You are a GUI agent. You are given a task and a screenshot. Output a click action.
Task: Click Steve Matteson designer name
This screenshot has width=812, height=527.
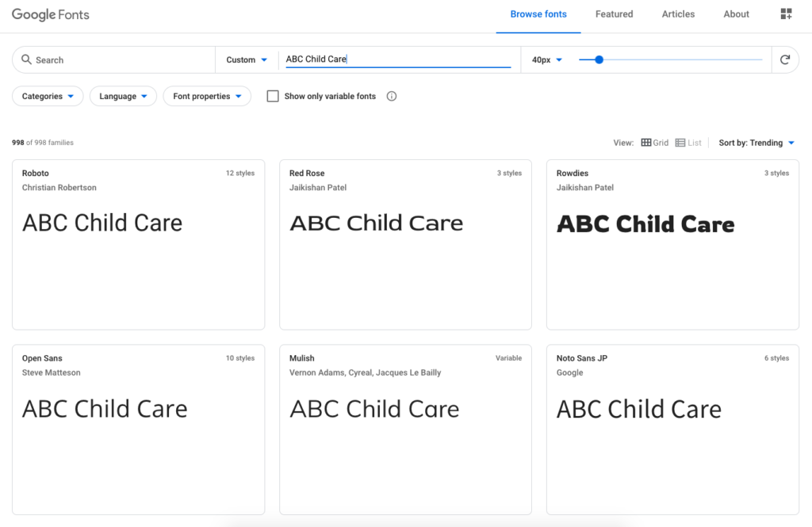(x=52, y=372)
